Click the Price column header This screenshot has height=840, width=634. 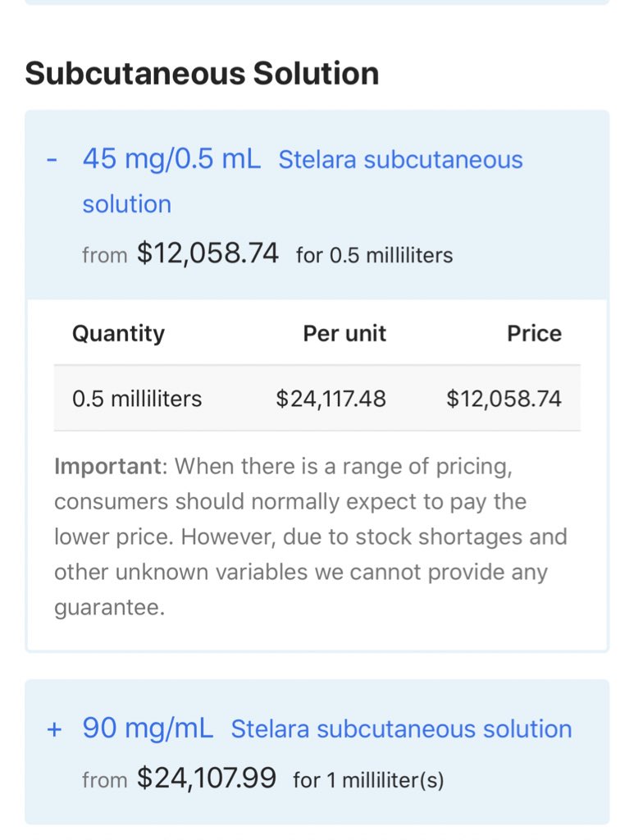(x=534, y=334)
